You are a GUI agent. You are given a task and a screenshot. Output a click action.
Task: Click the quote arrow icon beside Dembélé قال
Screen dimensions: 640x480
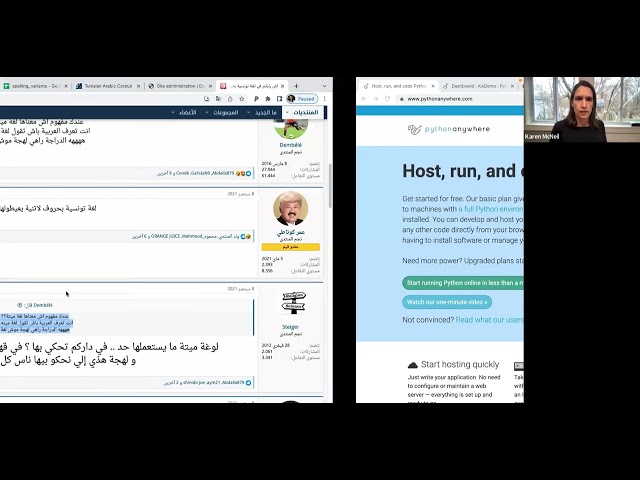19,305
